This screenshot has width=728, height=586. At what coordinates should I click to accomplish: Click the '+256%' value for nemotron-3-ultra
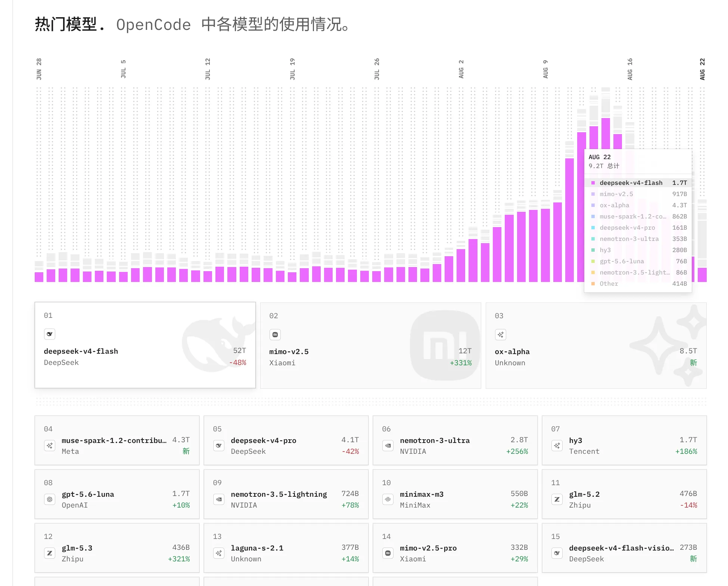[517, 452]
